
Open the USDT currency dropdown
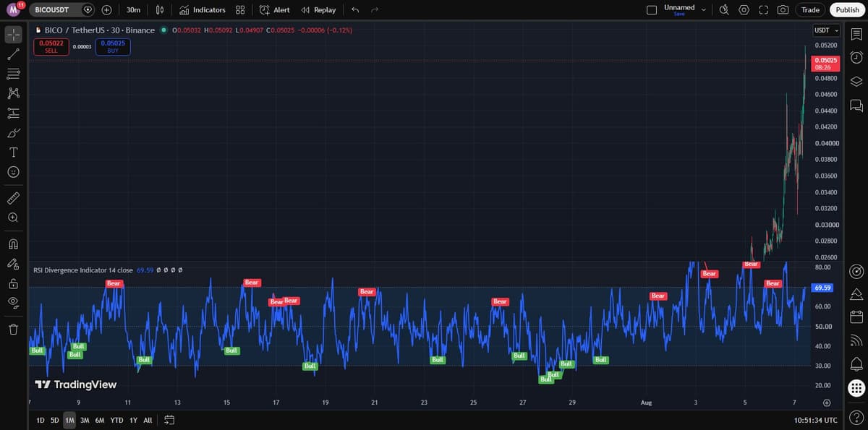click(x=826, y=30)
